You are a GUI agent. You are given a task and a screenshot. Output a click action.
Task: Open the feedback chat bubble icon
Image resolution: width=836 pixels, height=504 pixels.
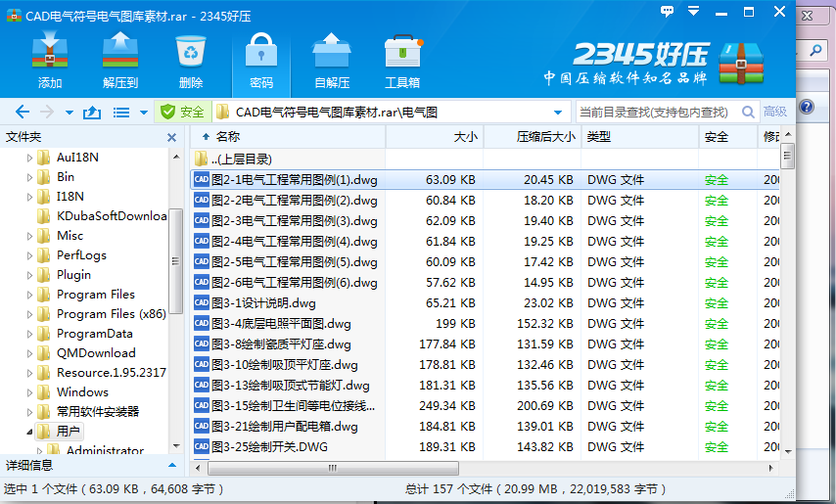667,11
